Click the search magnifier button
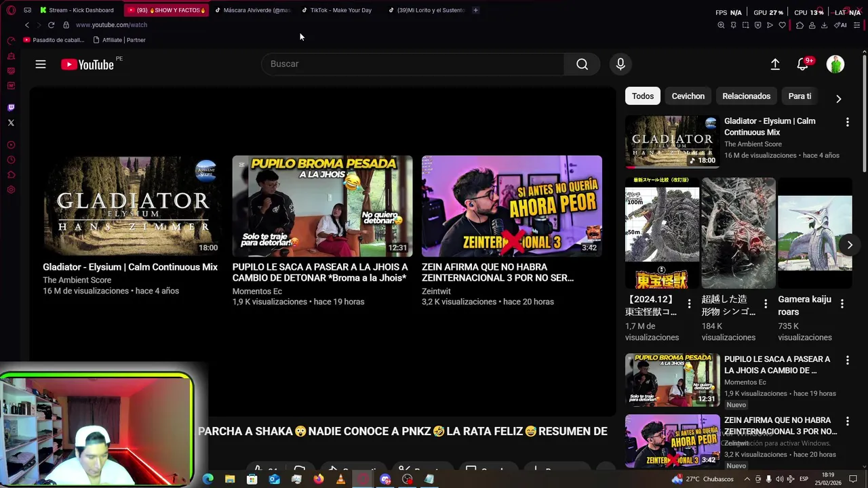 pyautogui.click(x=582, y=64)
